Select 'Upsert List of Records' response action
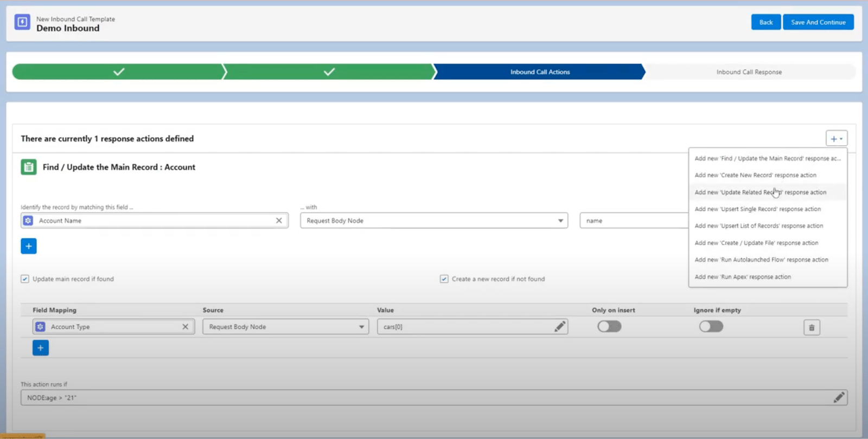Image resolution: width=868 pixels, height=439 pixels. coord(768,226)
